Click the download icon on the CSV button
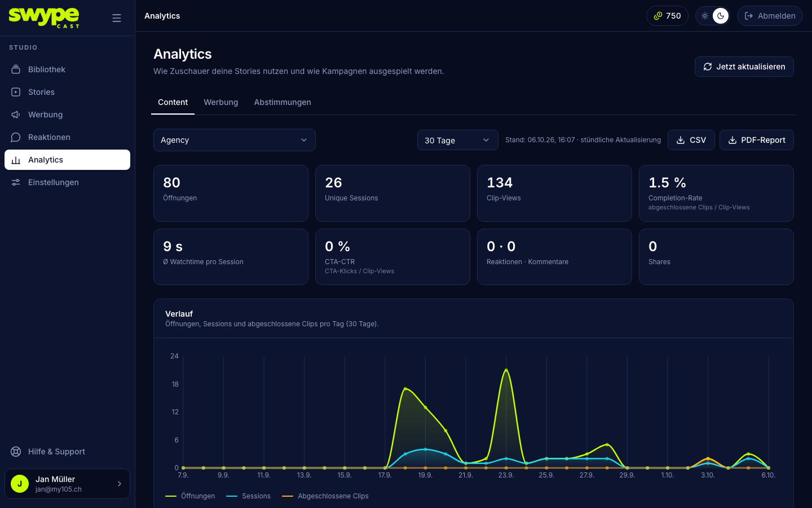The image size is (812, 508). [681, 140]
